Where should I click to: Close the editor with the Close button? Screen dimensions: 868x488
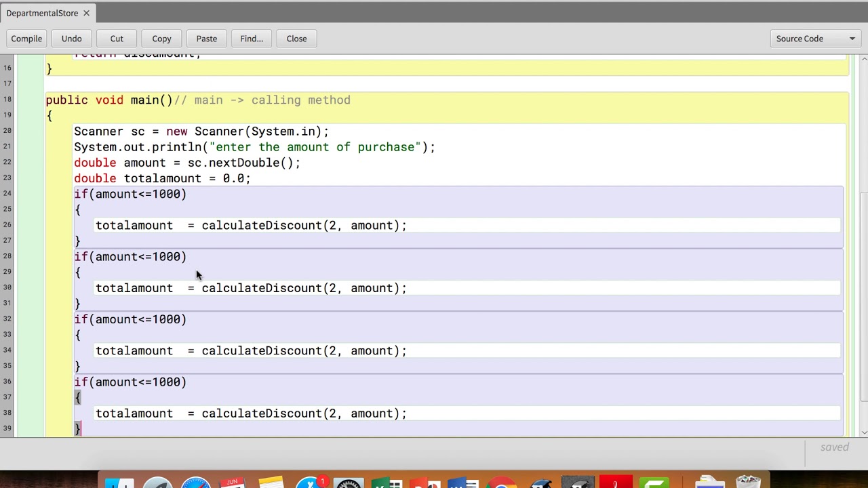pos(296,39)
